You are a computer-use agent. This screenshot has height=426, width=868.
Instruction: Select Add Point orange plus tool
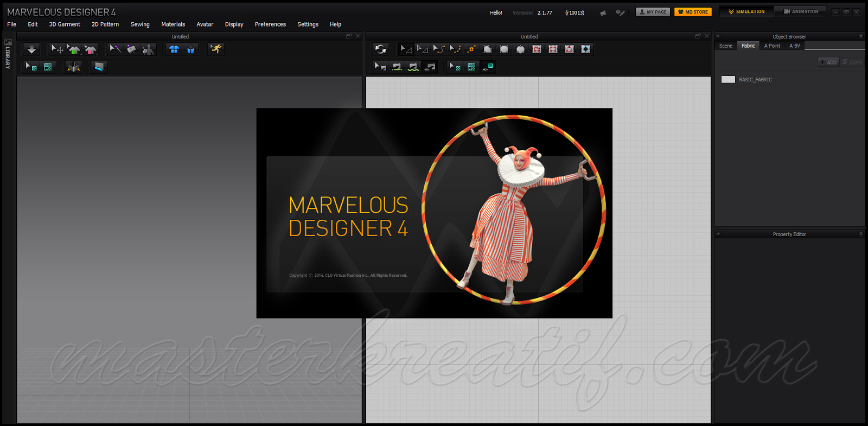(471, 49)
